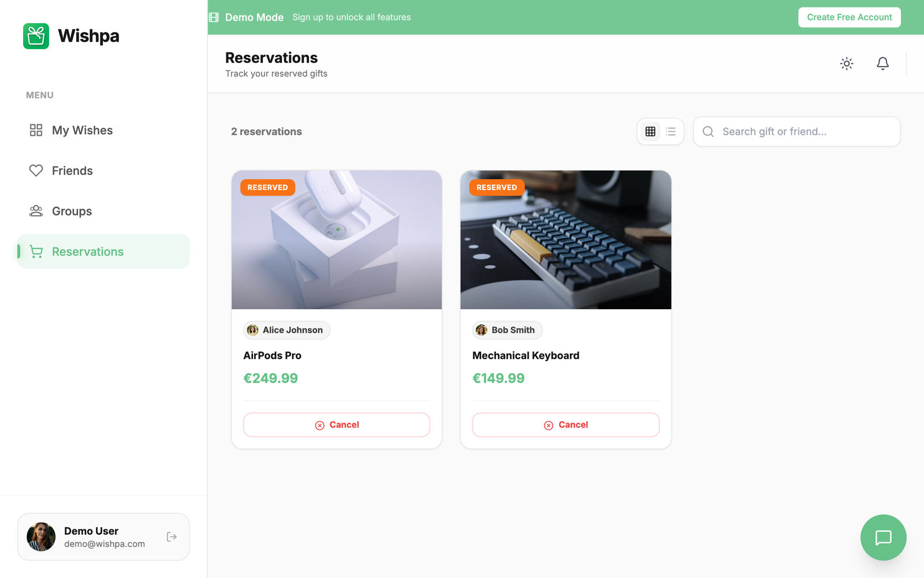924x578 pixels.
Task: Click Alice Johnson's avatar icon
Action: [252, 330]
